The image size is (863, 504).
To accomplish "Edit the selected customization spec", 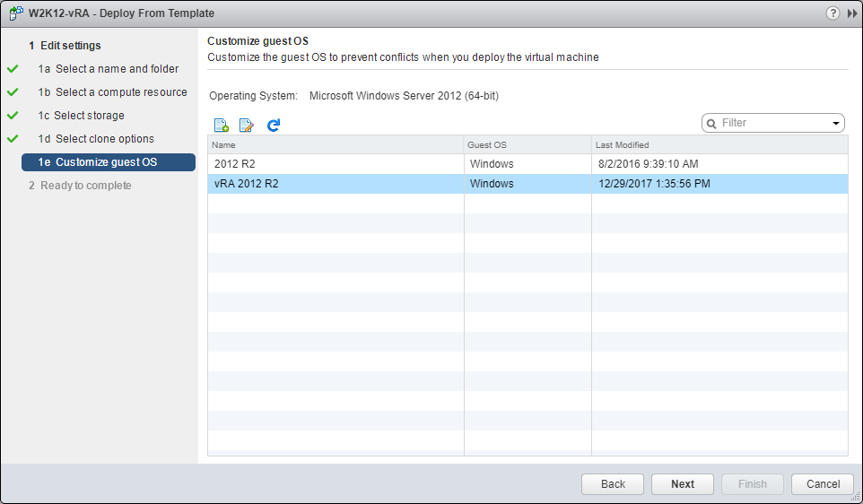I will (x=246, y=125).
